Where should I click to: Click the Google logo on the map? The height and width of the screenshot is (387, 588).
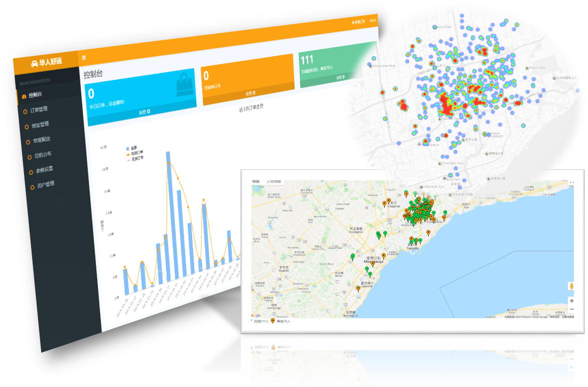[256, 315]
